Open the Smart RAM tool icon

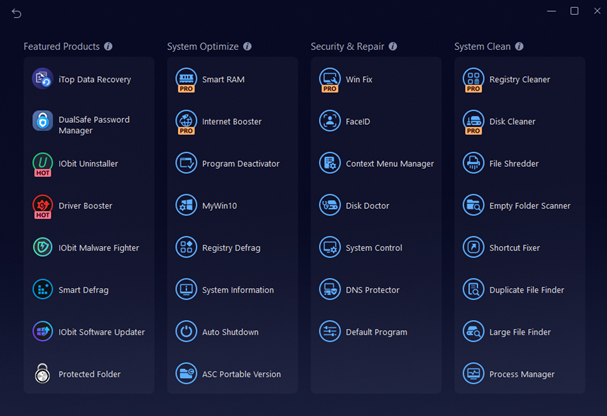pos(186,79)
